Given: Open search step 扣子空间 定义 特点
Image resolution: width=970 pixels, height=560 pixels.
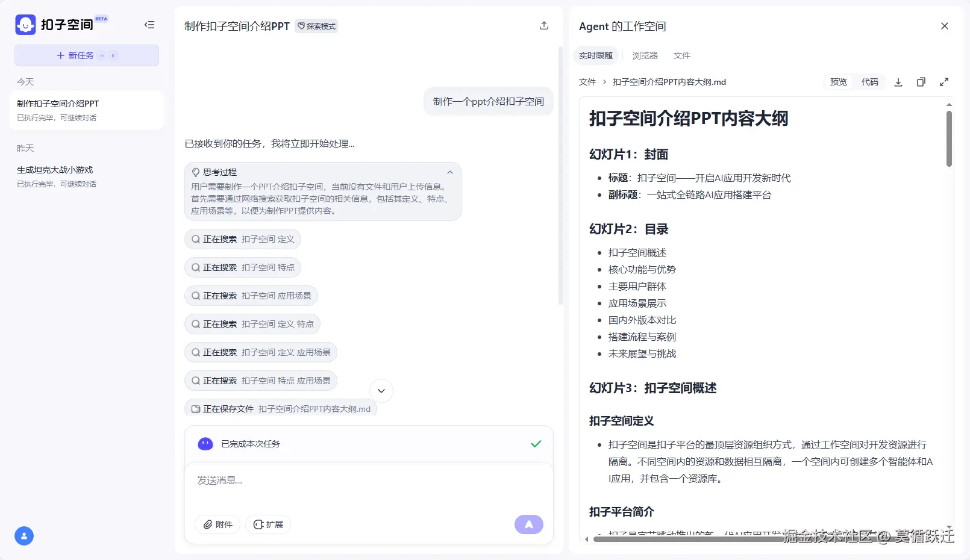Looking at the screenshot, I should (x=252, y=324).
